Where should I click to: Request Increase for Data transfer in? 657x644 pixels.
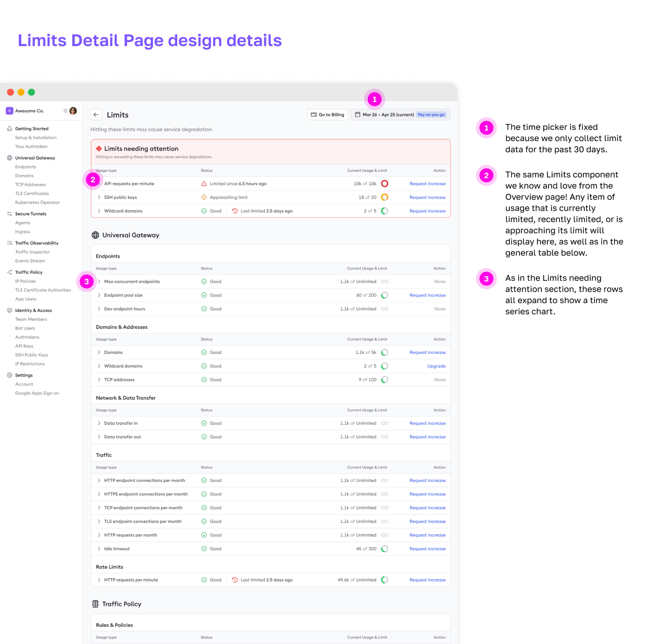coord(427,423)
